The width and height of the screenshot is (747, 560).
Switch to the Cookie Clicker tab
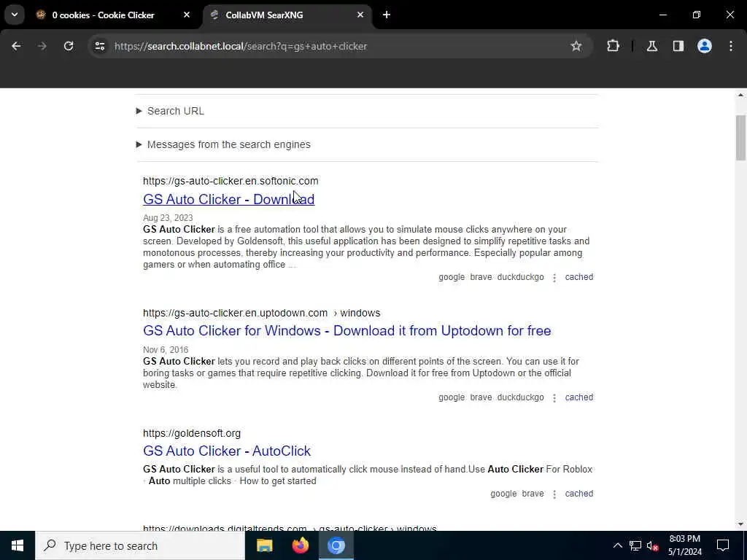104,15
